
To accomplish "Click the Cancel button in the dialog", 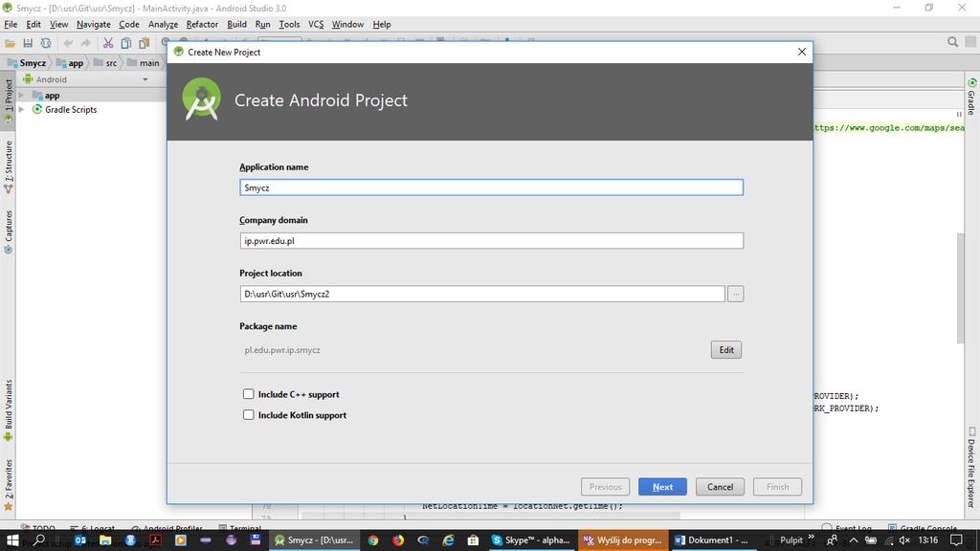I will [x=720, y=487].
